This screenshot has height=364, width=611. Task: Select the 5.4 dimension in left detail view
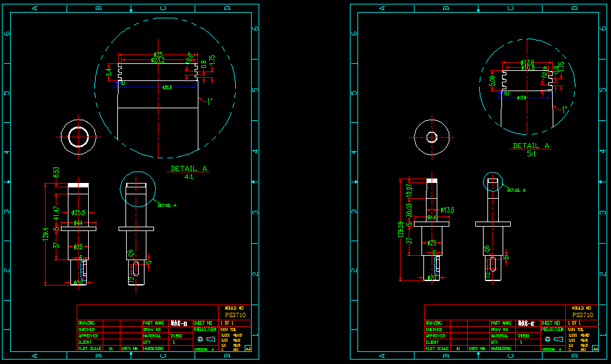click(109, 72)
